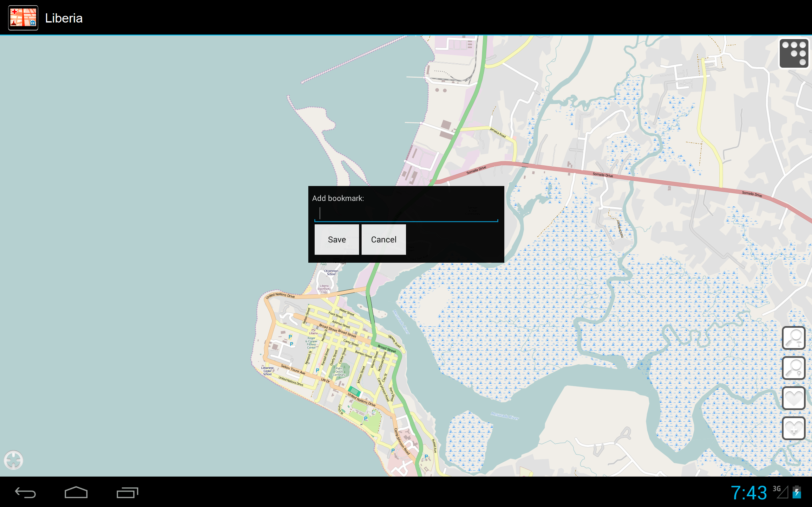Open recent apps from the navigation bar
The height and width of the screenshot is (507, 812).
[x=127, y=493]
